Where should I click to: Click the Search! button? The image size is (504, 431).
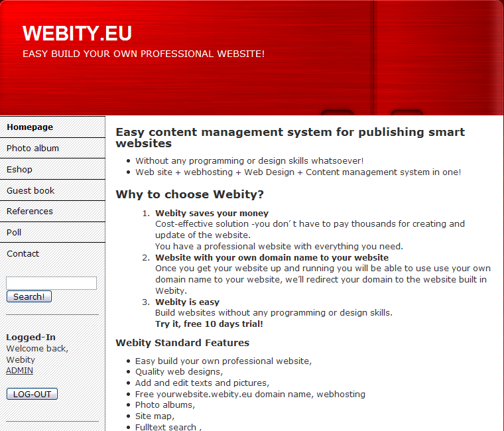click(x=29, y=296)
